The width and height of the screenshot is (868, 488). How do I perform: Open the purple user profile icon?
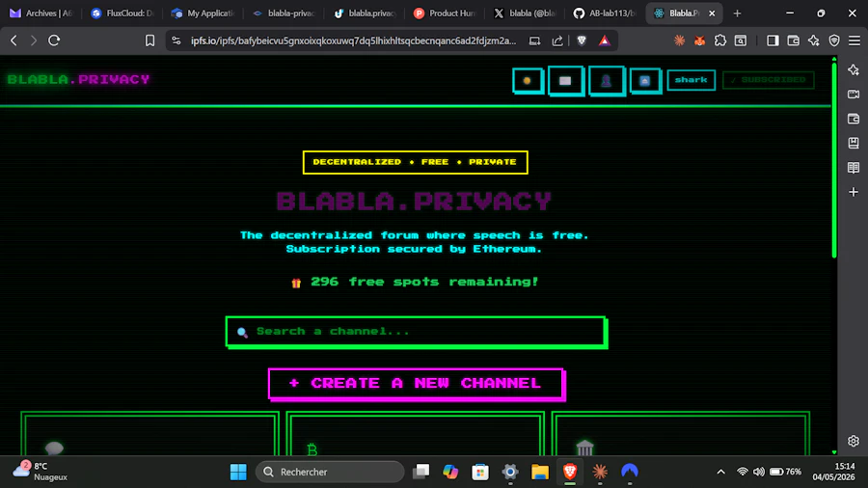[607, 81]
